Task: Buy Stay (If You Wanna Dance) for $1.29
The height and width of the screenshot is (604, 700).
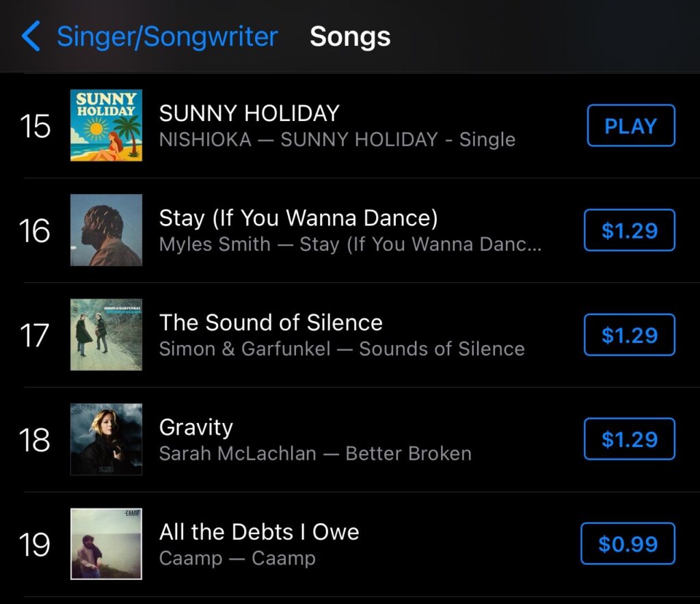Action: pyautogui.click(x=629, y=230)
